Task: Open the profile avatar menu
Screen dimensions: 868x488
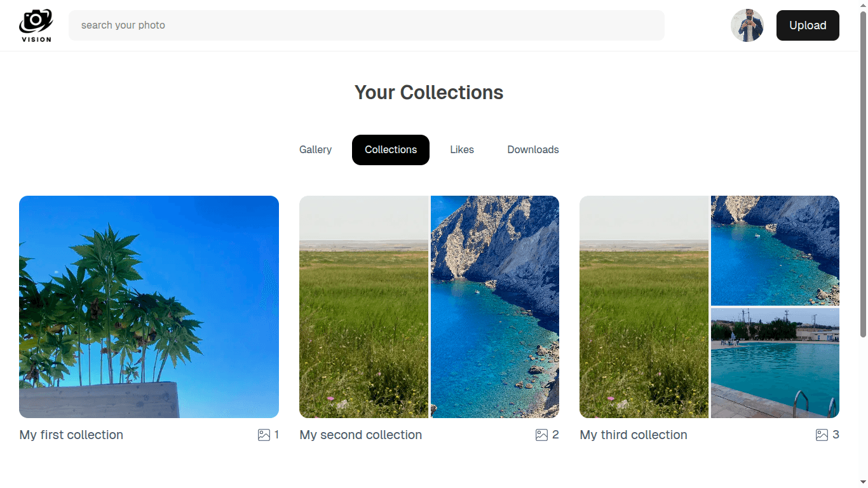Action: coord(747,25)
